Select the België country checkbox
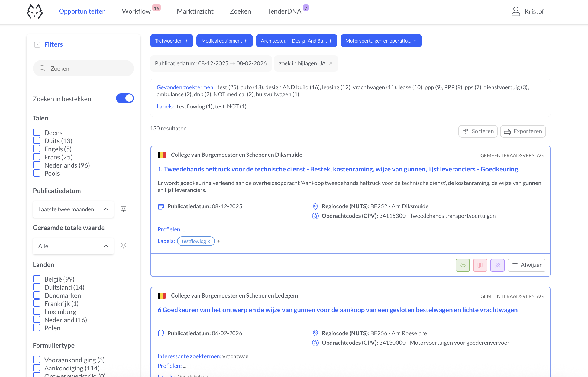Image resolution: width=588 pixels, height=377 pixels. [37, 279]
